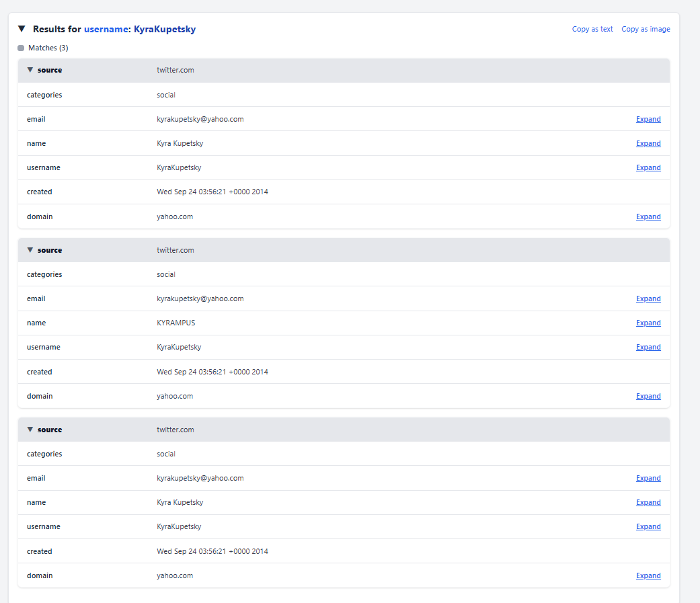Image resolution: width=700 pixels, height=603 pixels.
Task: Click Copy as text
Action: point(592,29)
